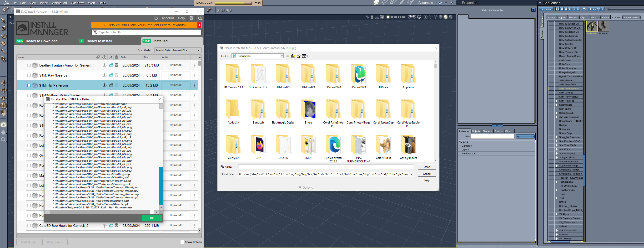Go up one folder level in file dialog
This screenshot has height=248, width=644.
[x=293, y=56]
